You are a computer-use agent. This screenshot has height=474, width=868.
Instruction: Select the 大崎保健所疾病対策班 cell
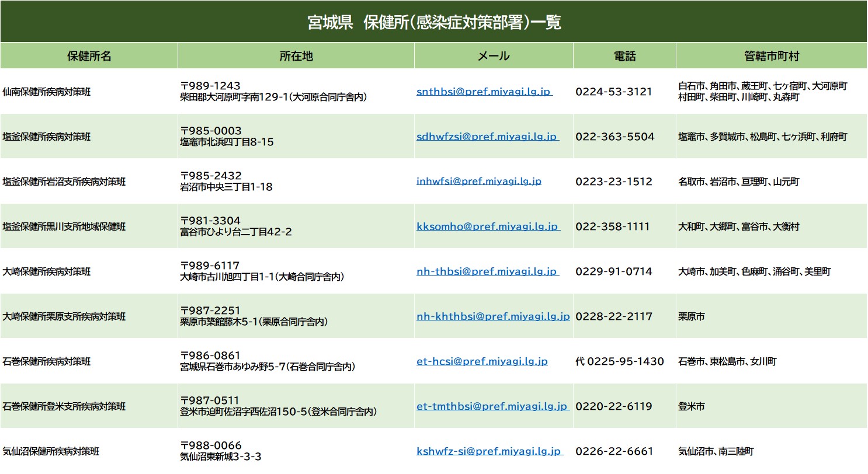(89, 271)
